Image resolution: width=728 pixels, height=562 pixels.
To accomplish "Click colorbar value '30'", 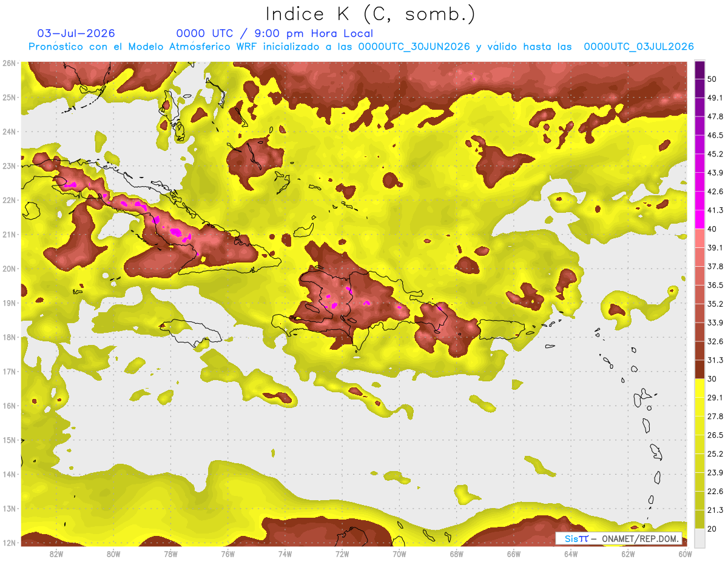I will point(712,379).
